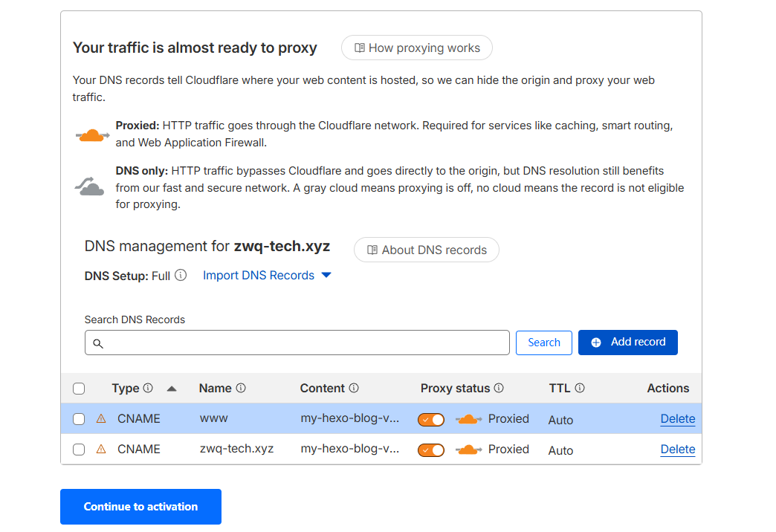This screenshot has height=532, width=776.
Task: Click the Proxied label in www row
Action: tap(508, 418)
